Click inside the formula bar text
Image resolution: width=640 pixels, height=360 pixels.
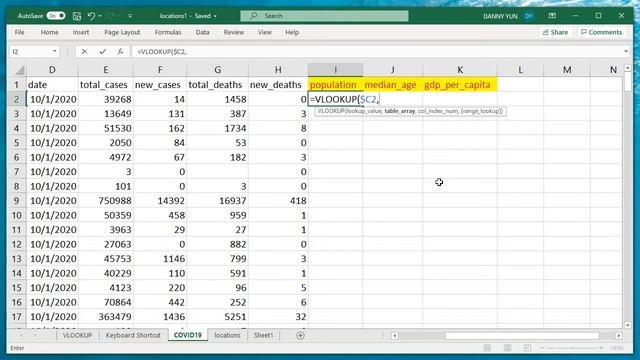pos(162,52)
